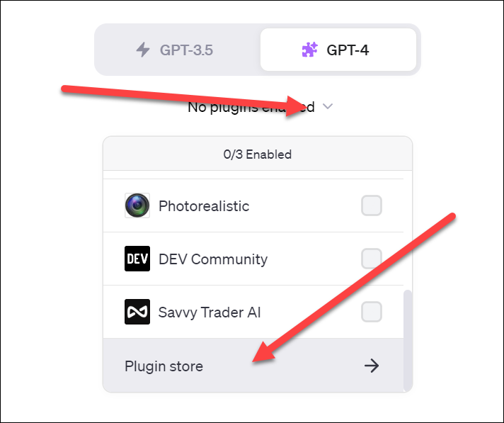Expand the plugins dropdown chevron
The width and height of the screenshot is (504, 423).
tap(328, 106)
